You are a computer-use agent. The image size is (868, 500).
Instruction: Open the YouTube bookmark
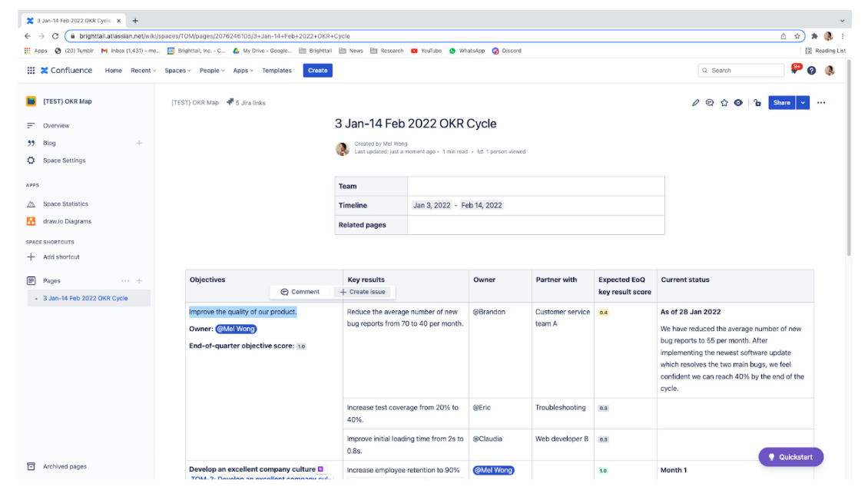tap(426, 51)
